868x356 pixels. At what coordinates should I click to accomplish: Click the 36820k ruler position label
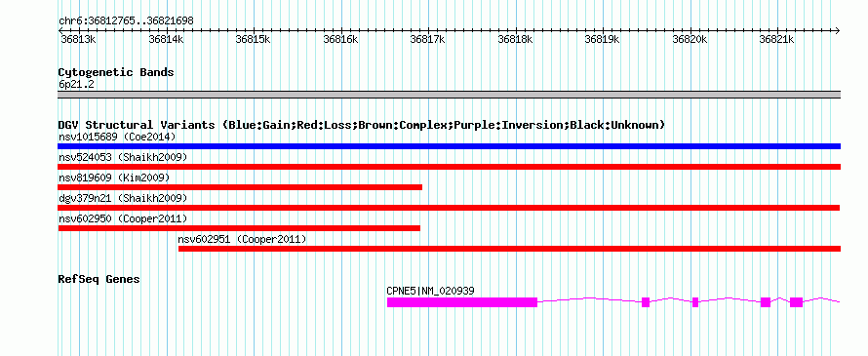(x=690, y=39)
